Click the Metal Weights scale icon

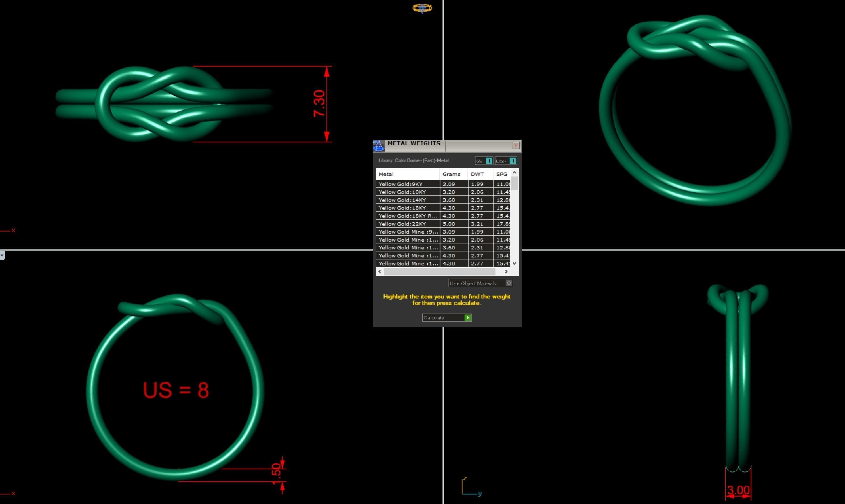point(378,146)
